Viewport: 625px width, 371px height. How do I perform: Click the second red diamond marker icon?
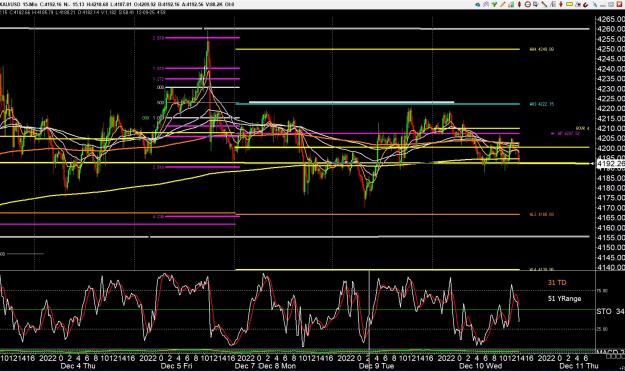click(561, 4)
